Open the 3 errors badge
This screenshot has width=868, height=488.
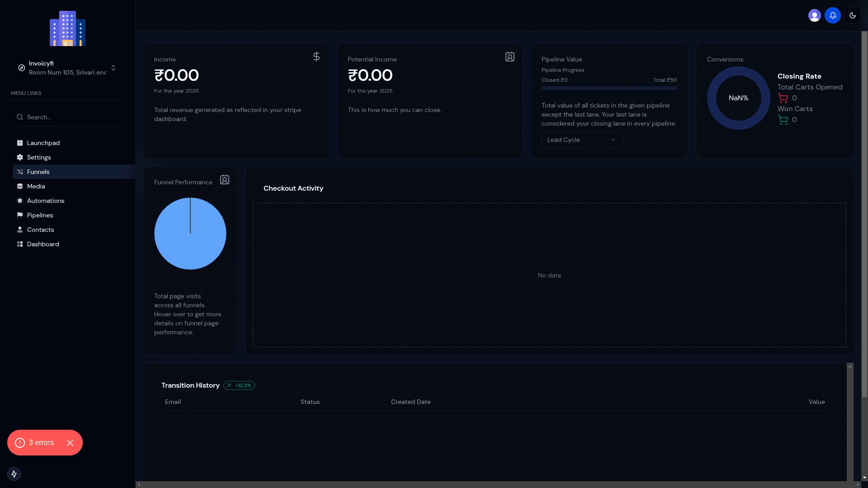point(41,443)
